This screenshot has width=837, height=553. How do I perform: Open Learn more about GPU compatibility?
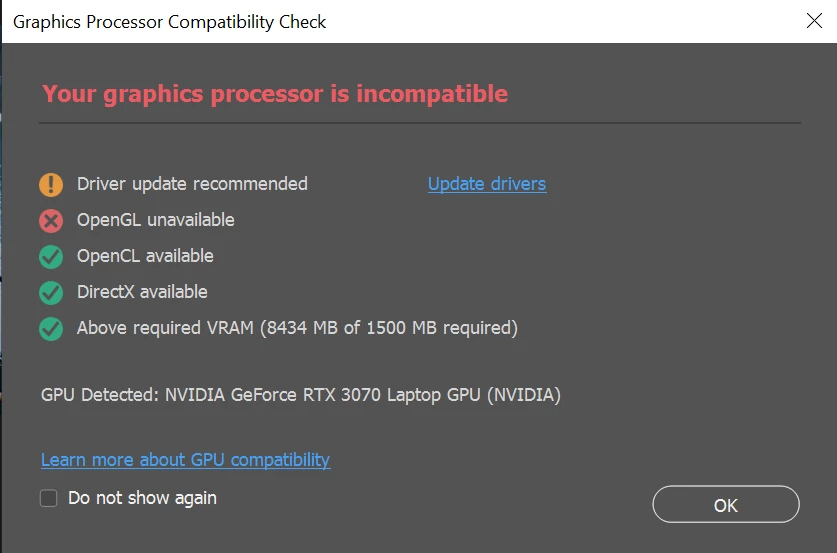click(x=185, y=460)
